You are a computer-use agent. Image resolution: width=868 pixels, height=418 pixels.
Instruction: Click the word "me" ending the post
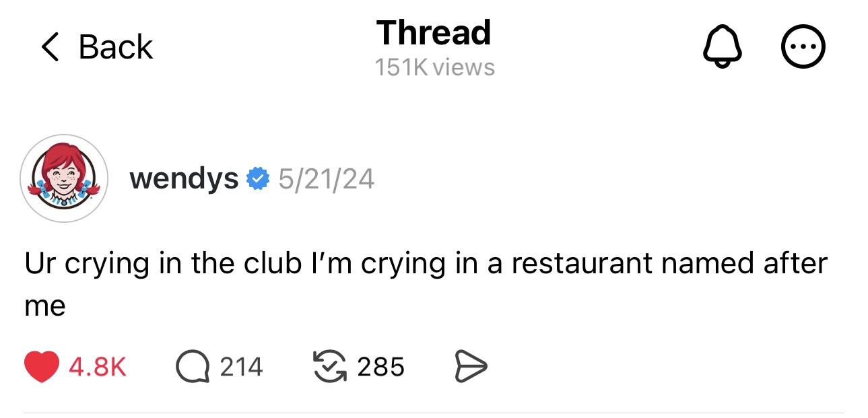[x=45, y=306]
